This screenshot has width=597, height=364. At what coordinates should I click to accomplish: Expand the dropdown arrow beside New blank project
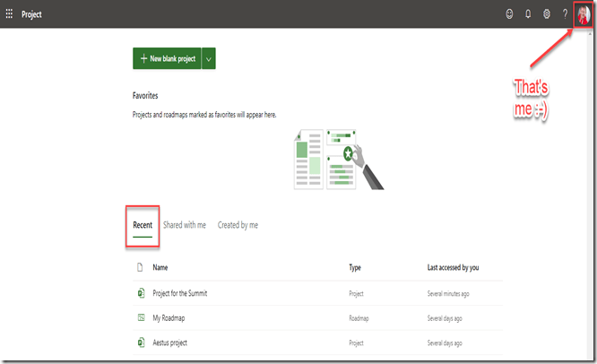coord(209,58)
